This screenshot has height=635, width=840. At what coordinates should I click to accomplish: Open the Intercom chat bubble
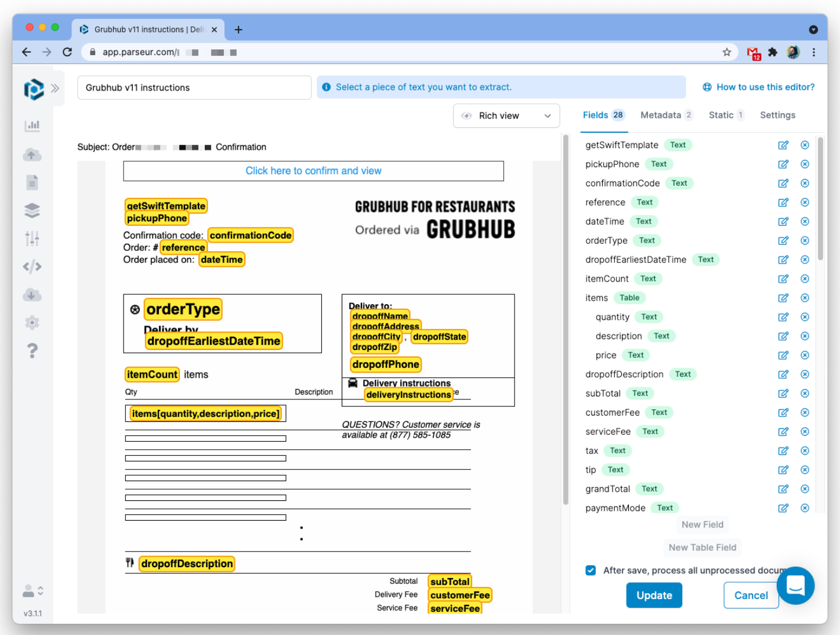[x=795, y=586]
